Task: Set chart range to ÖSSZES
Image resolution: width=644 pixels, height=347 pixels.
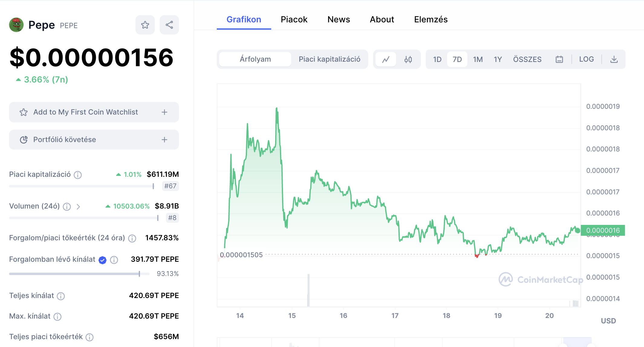Action: click(x=527, y=59)
